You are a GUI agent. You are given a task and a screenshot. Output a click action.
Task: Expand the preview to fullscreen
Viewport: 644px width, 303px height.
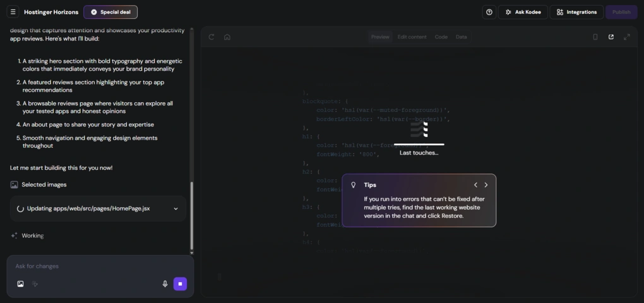point(627,37)
